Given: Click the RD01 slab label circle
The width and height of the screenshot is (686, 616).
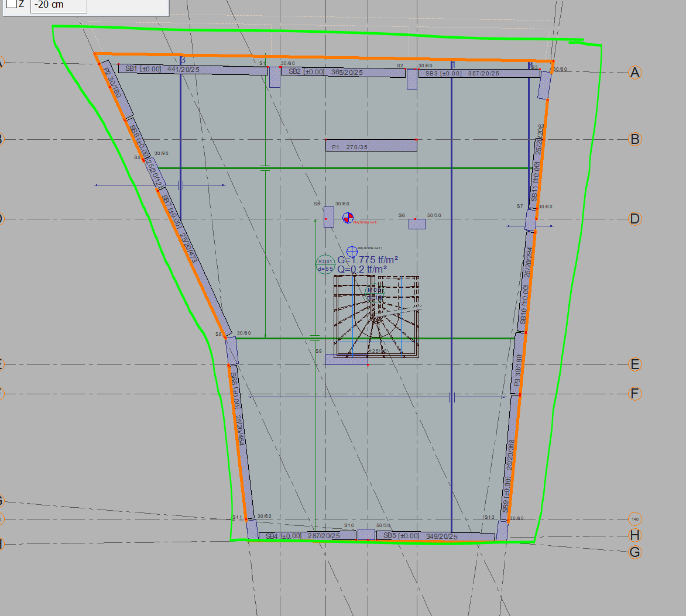Looking at the screenshot, I should pos(325,265).
